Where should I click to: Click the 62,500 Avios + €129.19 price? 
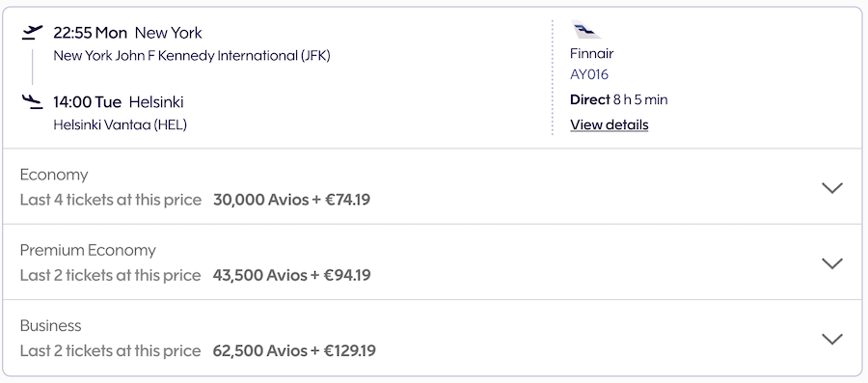point(294,351)
